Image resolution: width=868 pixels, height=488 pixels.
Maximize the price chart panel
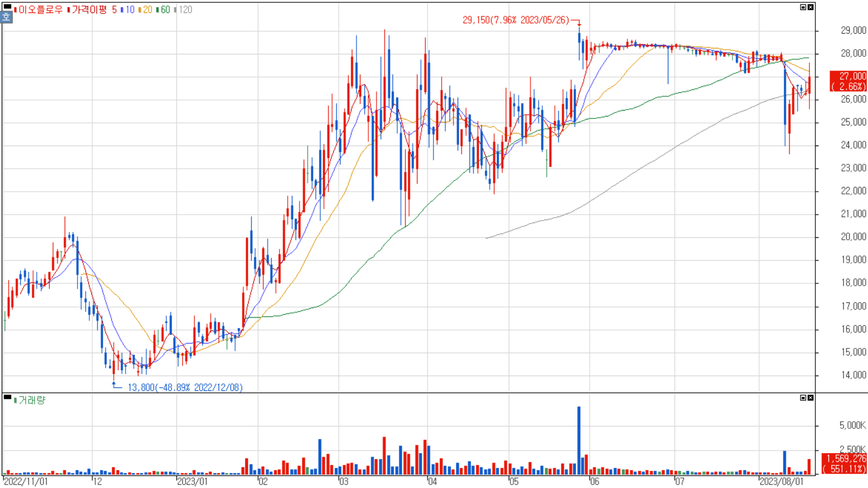[803, 7]
